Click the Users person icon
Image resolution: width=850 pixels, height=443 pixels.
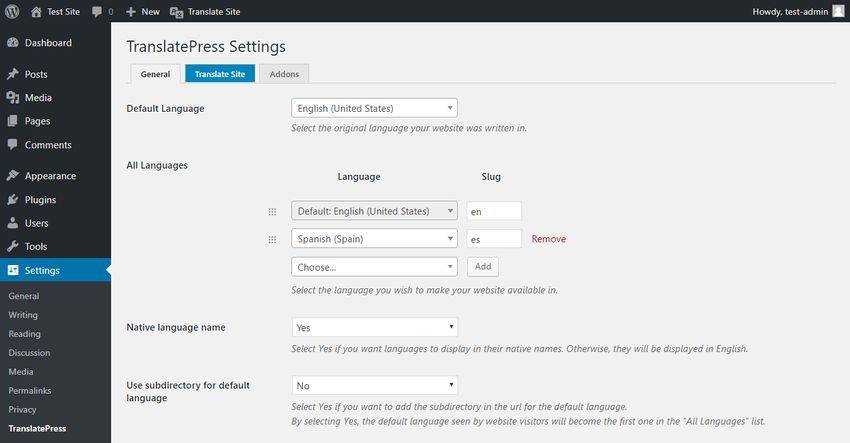click(x=13, y=223)
